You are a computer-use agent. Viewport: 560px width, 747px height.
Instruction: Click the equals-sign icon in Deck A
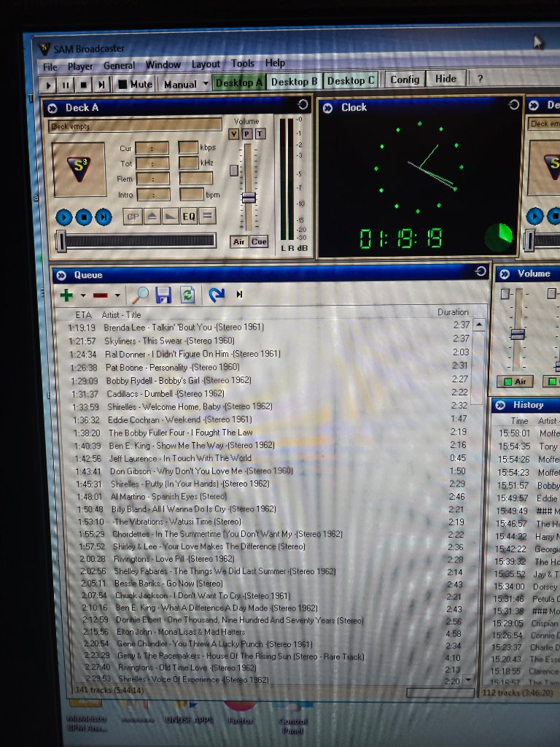(x=207, y=216)
